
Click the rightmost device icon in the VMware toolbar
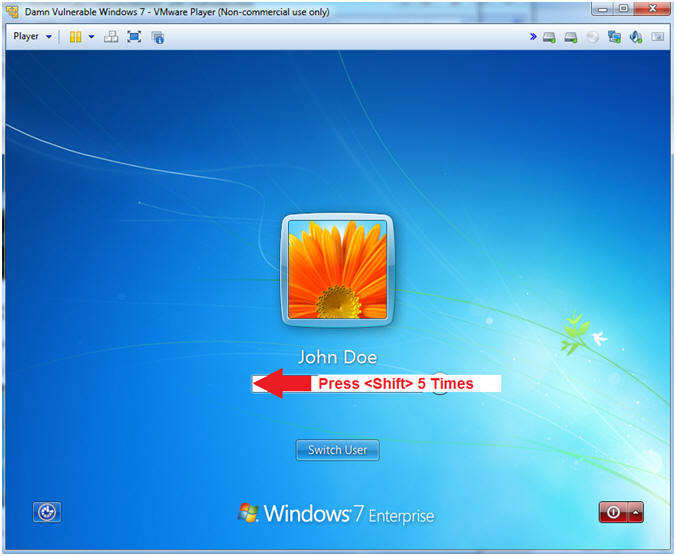[657, 37]
